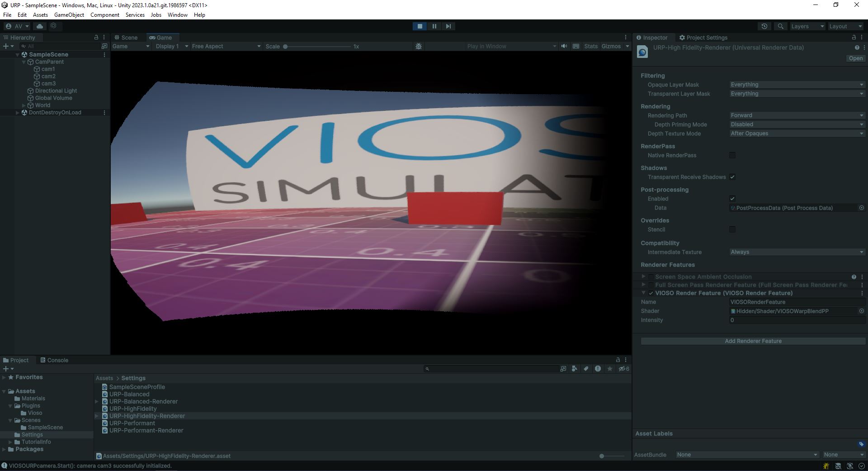Toggle Transparent Receive Shadows checkbox
The image size is (868, 471).
coord(732,177)
